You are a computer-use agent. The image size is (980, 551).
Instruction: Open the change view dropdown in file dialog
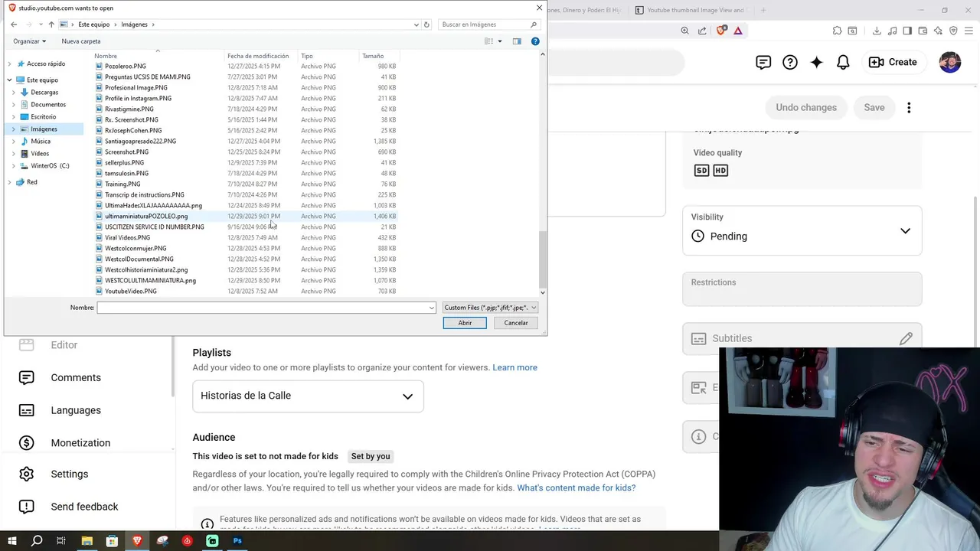pyautogui.click(x=500, y=41)
